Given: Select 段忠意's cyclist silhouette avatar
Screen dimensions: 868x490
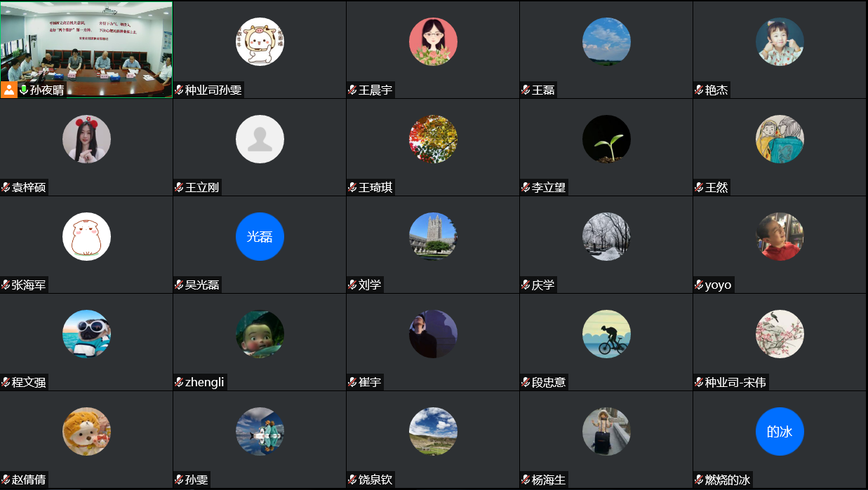Looking at the screenshot, I should [606, 334].
